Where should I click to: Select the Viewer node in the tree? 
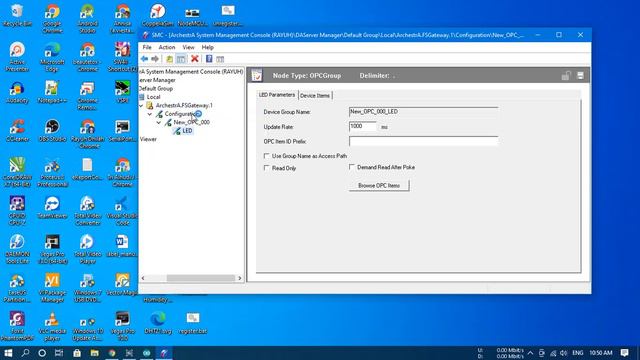click(x=148, y=139)
